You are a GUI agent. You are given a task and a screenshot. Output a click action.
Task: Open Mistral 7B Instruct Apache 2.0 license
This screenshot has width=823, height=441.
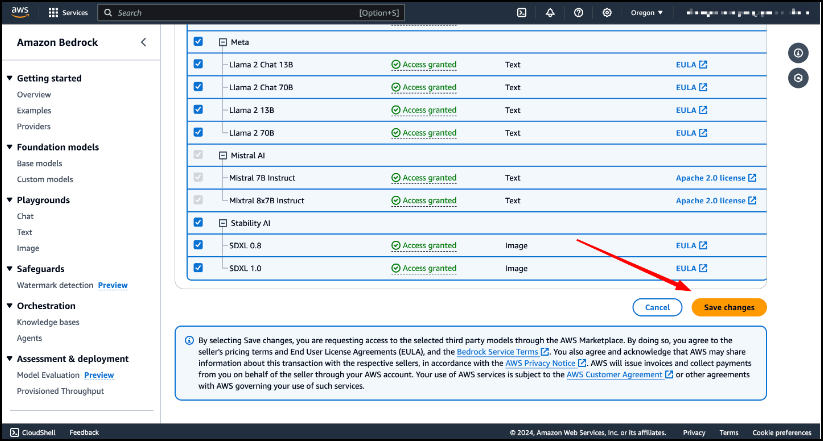click(x=716, y=178)
